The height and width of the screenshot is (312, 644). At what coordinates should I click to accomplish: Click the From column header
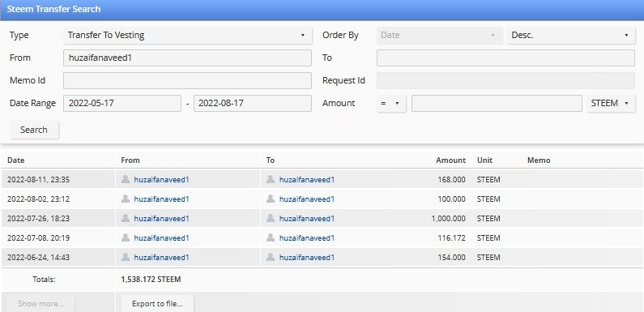point(130,160)
